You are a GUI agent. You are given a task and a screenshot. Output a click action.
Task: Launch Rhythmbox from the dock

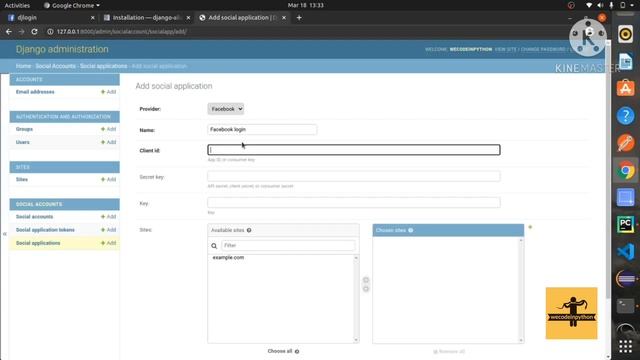[x=625, y=34]
